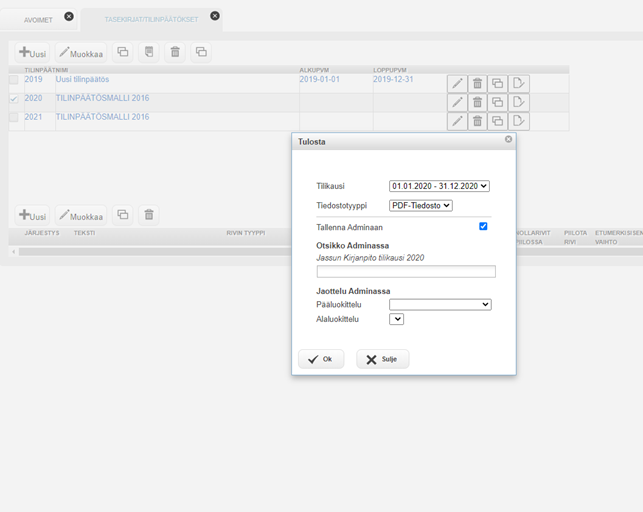Viewport: 643px width, 512px height.
Task: Click the Otsikko Adminassa text field
Action: coord(406,271)
